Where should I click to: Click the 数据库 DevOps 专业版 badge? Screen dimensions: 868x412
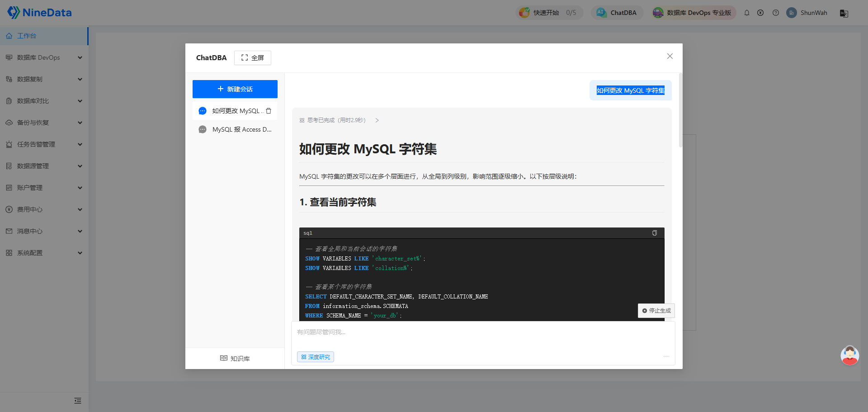point(693,13)
